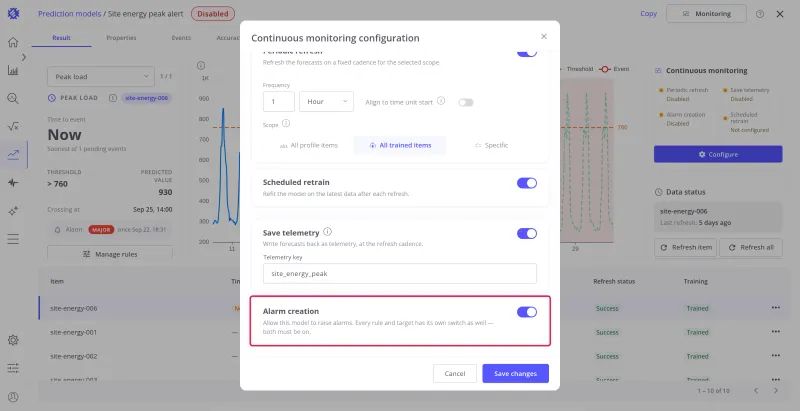Click the info icon above the chart
The width and height of the screenshot is (800, 411).
tap(201, 65)
